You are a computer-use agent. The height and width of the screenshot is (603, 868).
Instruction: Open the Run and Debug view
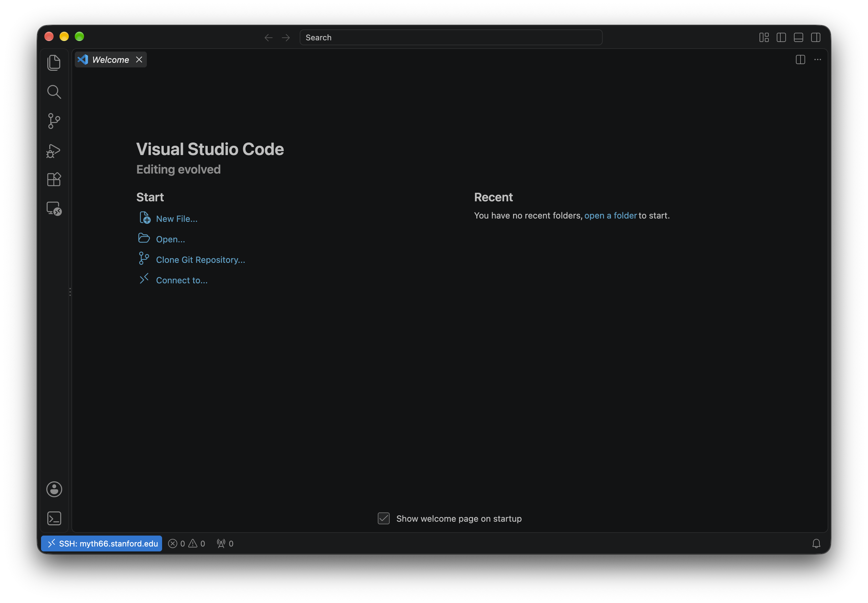pyautogui.click(x=54, y=150)
